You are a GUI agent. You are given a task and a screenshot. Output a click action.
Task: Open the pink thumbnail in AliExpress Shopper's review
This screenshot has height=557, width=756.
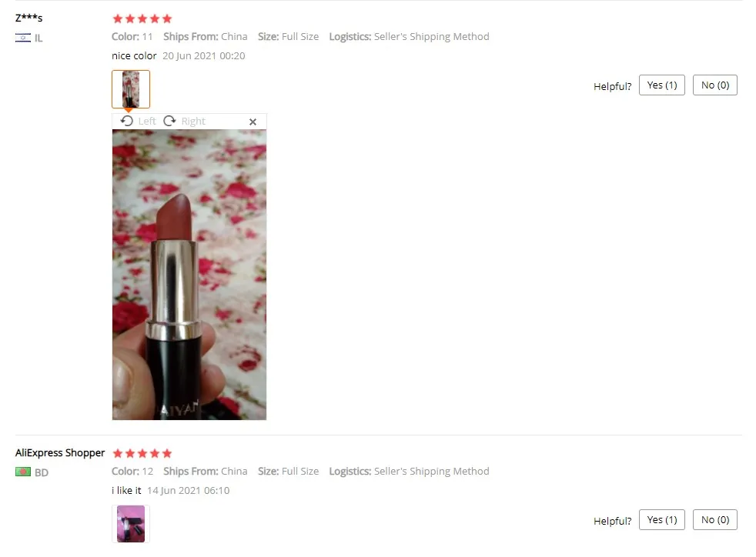pyautogui.click(x=131, y=524)
